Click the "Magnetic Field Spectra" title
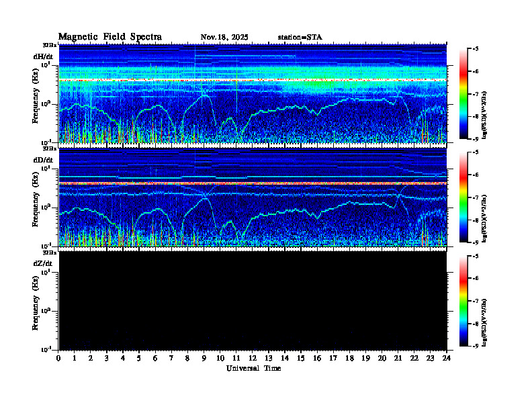 tap(110, 37)
